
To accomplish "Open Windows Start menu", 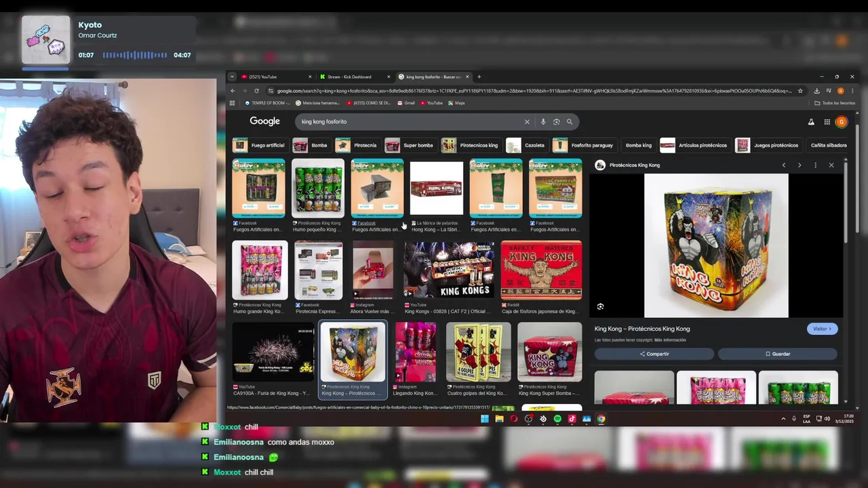I will 484,419.
